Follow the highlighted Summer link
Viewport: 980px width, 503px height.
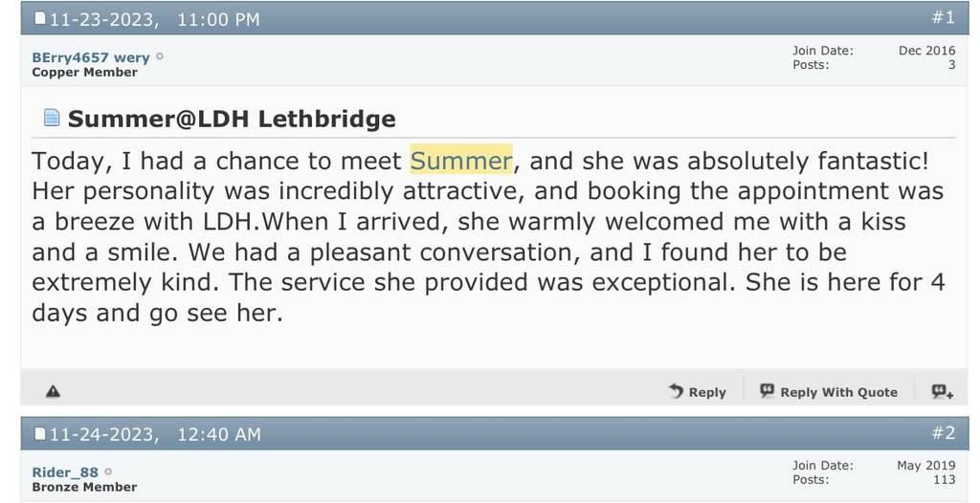click(x=461, y=159)
